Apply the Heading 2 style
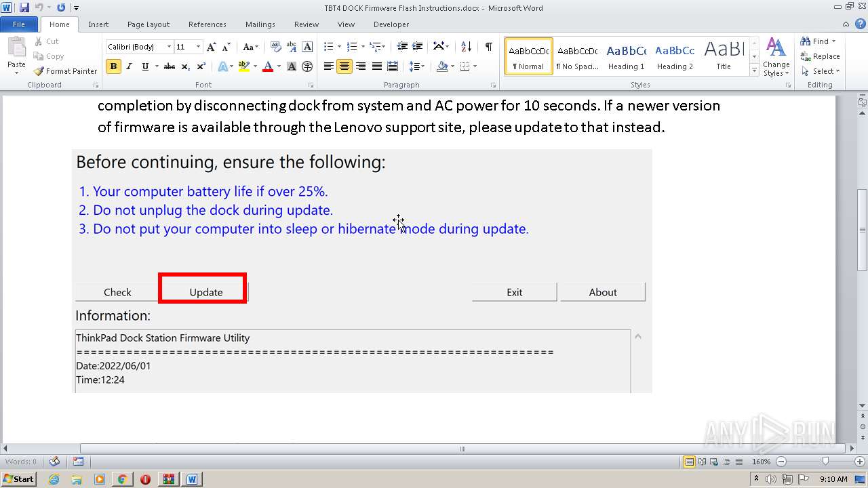Viewport: 868px width, 488px height. tap(675, 56)
